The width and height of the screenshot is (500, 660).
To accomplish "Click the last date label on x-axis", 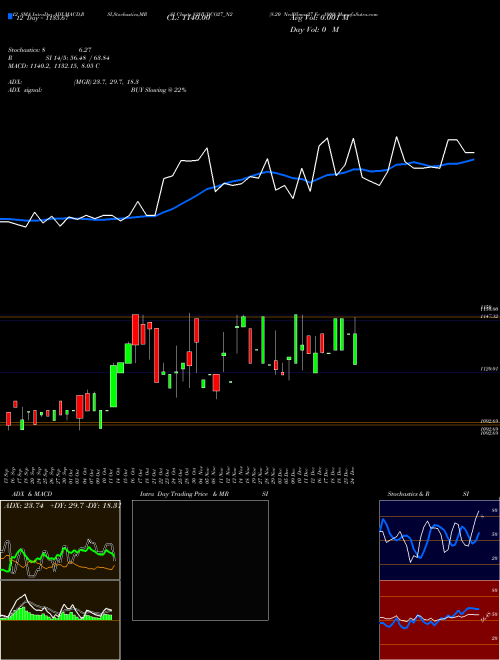I will tap(352, 475).
